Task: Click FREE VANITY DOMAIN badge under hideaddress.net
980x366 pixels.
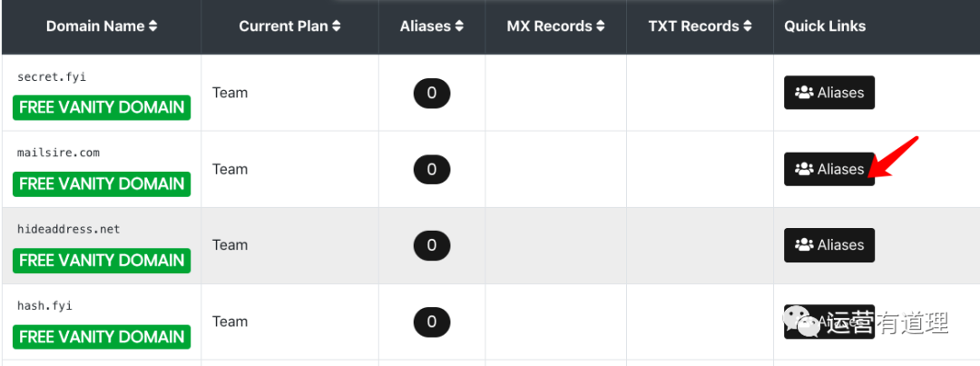Action: click(x=102, y=260)
